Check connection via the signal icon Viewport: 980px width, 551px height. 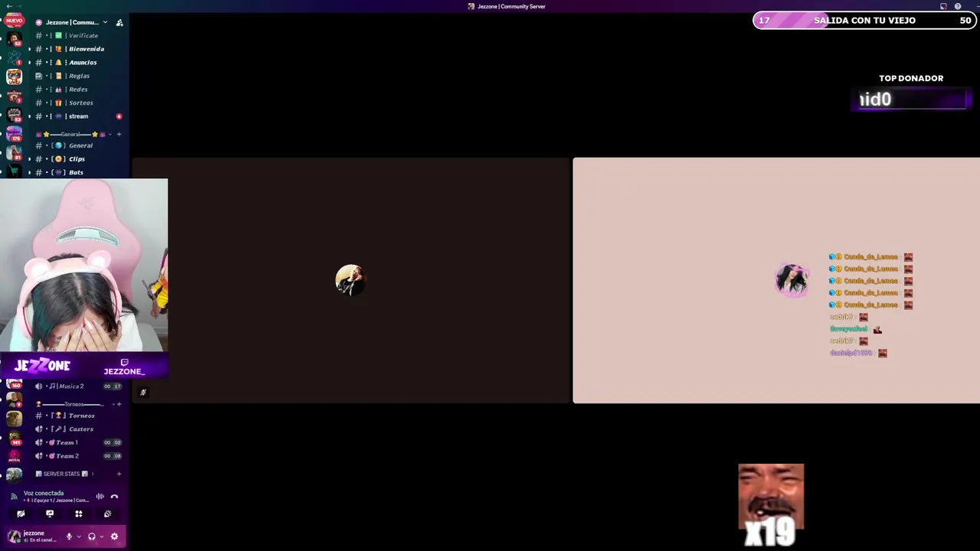point(14,497)
